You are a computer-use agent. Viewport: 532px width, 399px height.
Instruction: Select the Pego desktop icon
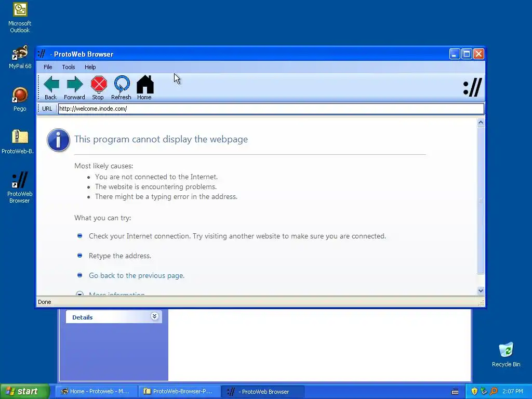20,99
